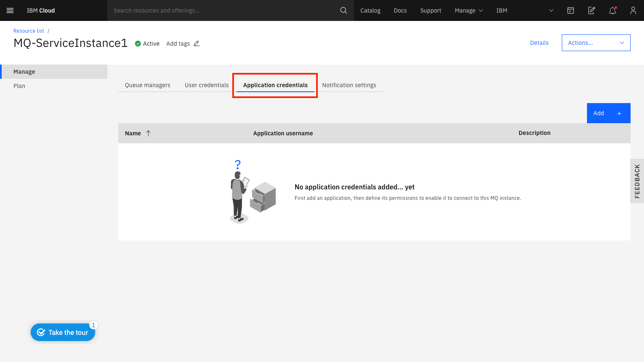This screenshot has width=644, height=362.
Task: Open the Actions... dropdown
Action: tap(596, 43)
